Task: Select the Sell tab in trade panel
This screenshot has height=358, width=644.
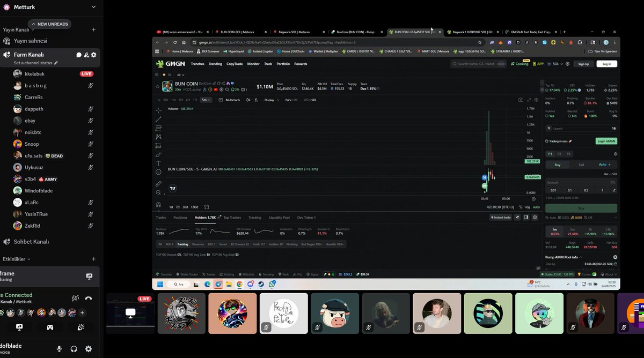Action: (x=581, y=165)
